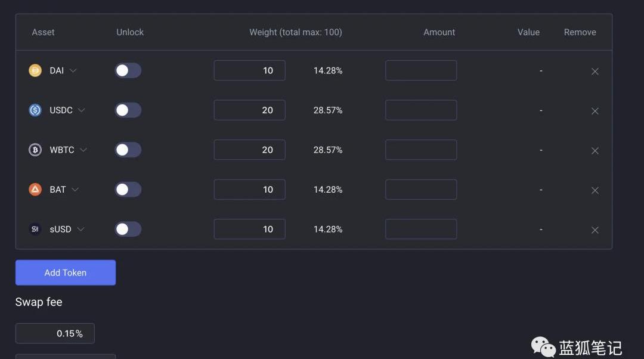This screenshot has width=644, height=359.
Task: Remove the DAI row with X
Action: click(595, 72)
